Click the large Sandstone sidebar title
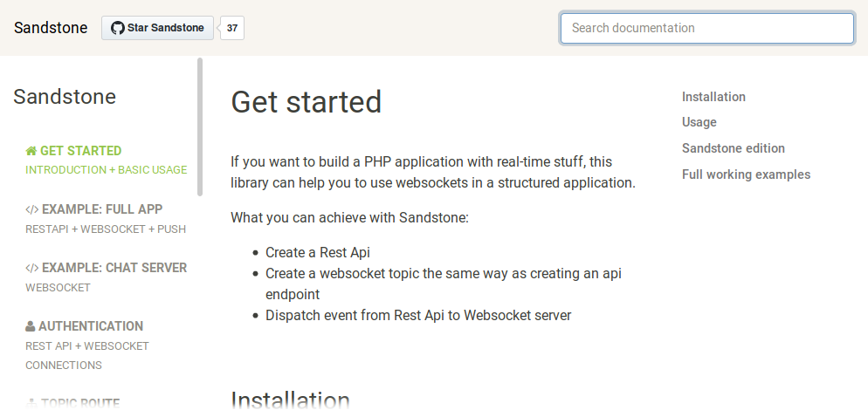The image size is (868, 417). click(x=65, y=96)
